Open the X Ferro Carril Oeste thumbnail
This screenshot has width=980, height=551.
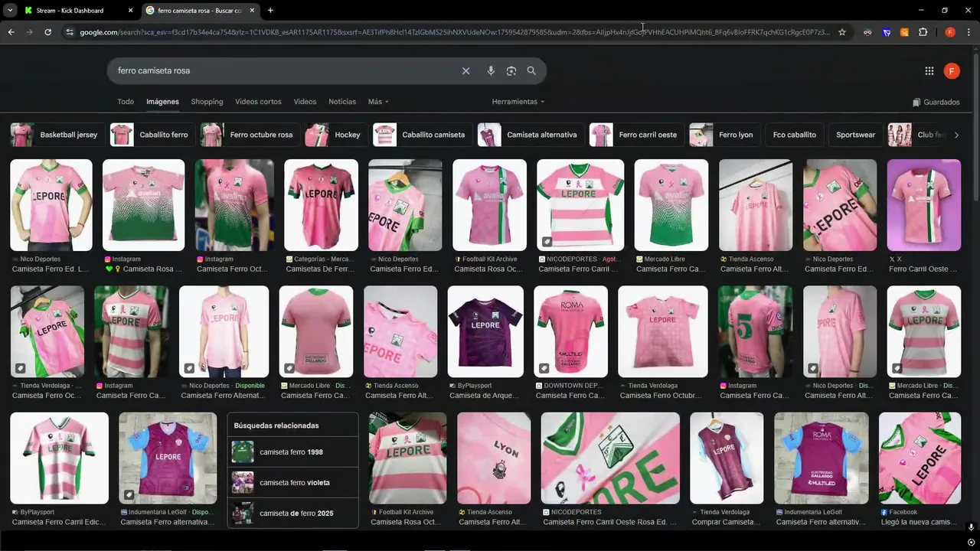click(x=923, y=204)
